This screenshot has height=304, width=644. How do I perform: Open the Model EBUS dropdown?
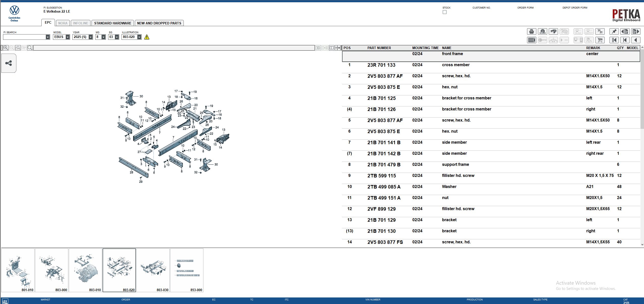pos(68,37)
